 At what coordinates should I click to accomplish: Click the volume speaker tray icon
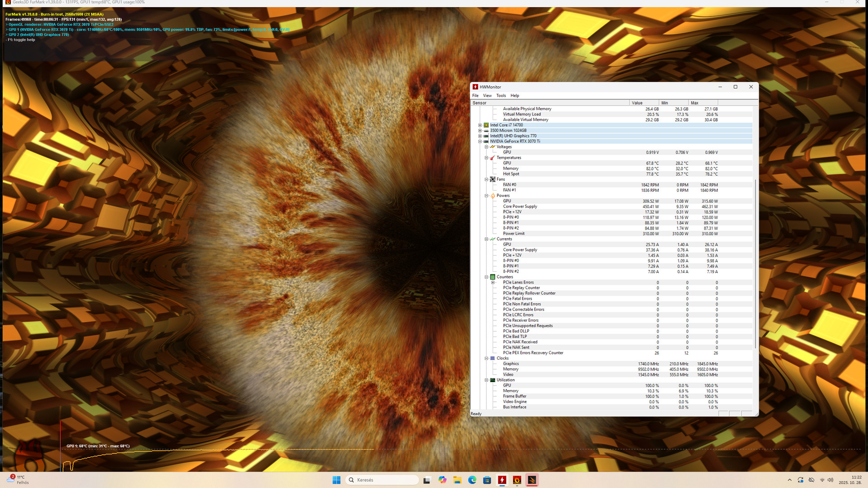(x=830, y=480)
